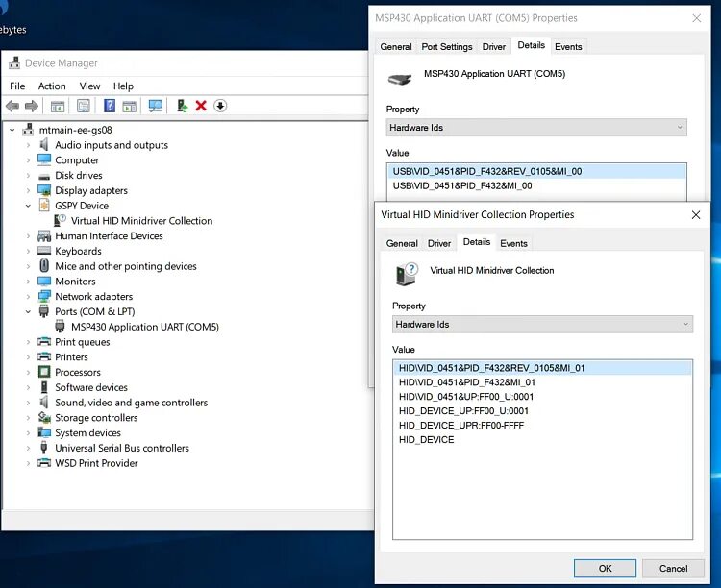Switch to Events tab in Virtual HID Properties
721x588 pixels.
[513, 244]
